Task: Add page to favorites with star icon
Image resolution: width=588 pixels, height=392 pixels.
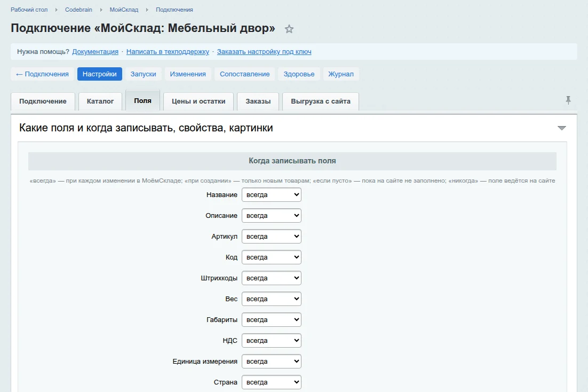Action: tap(289, 29)
